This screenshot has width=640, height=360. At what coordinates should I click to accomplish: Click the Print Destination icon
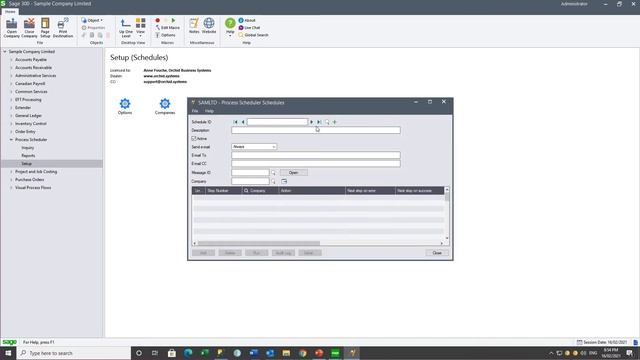click(63, 28)
